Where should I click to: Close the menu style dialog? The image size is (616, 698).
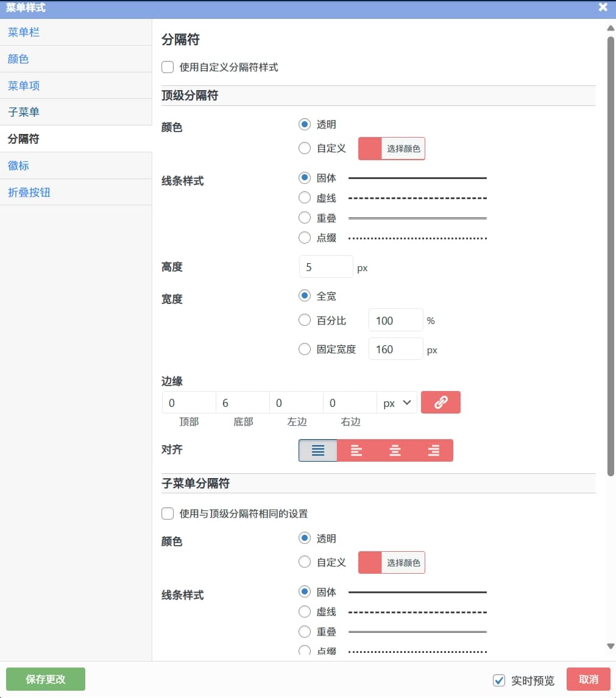pyautogui.click(x=603, y=7)
